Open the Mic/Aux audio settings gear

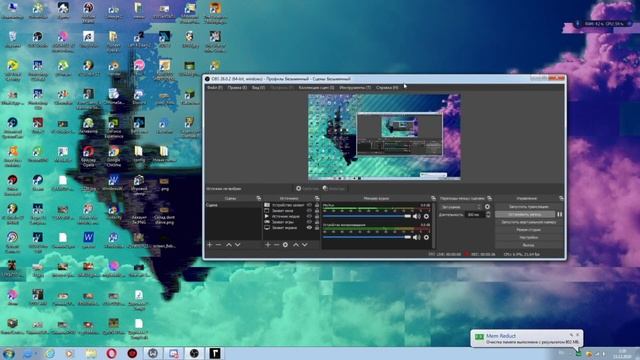426,216
